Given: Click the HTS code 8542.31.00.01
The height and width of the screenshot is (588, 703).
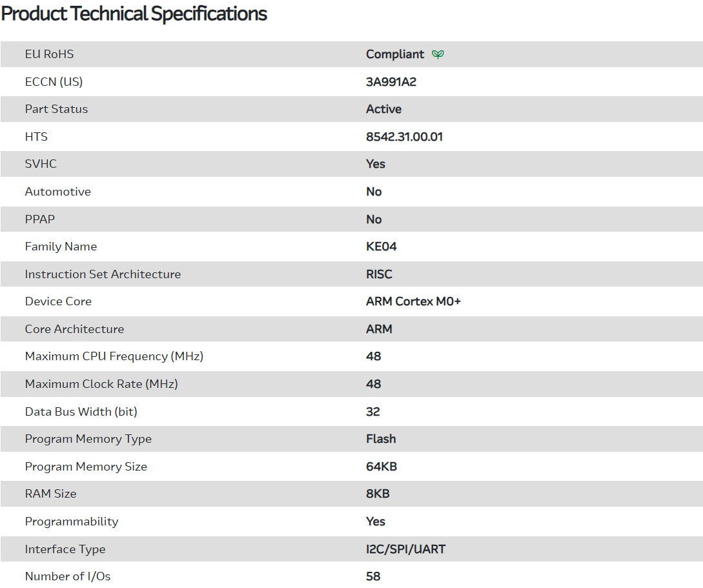Looking at the screenshot, I should pyautogui.click(x=404, y=137).
